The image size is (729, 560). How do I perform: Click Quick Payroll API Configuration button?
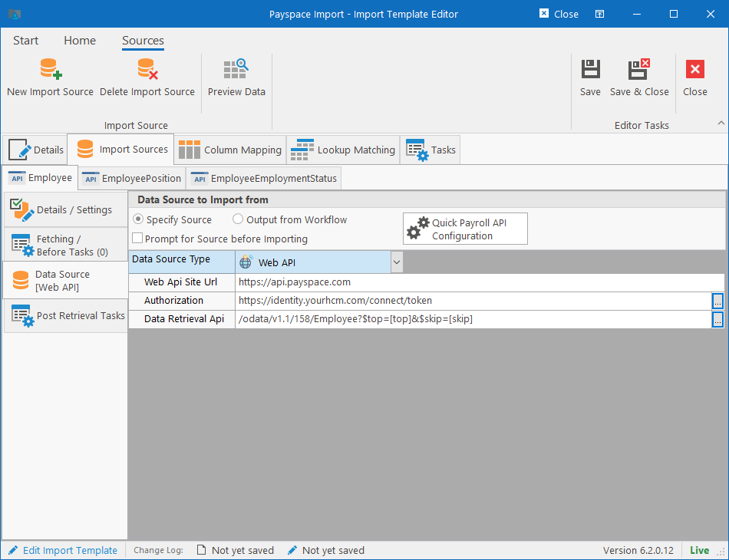465,229
